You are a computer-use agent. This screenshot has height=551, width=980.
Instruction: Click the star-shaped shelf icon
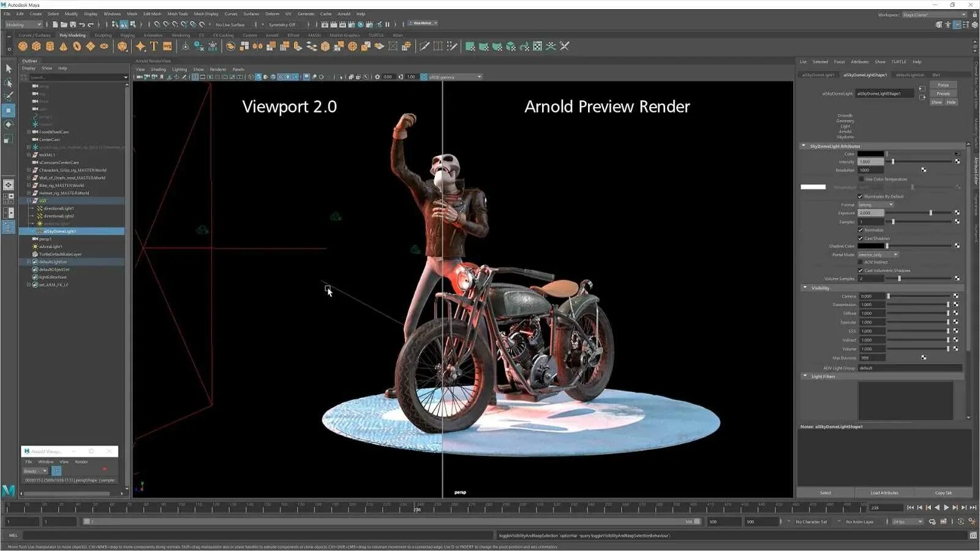coord(140,47)
